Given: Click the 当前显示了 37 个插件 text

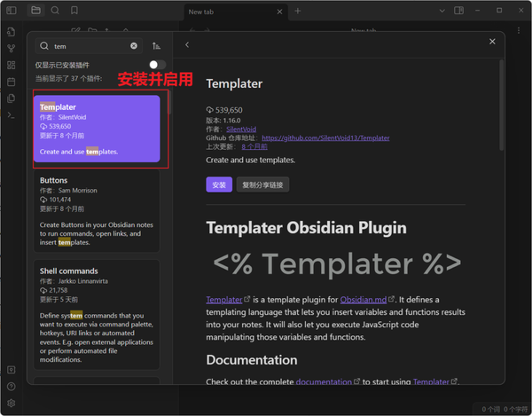Looking at the screenshot, I should [x=68, y=78].
